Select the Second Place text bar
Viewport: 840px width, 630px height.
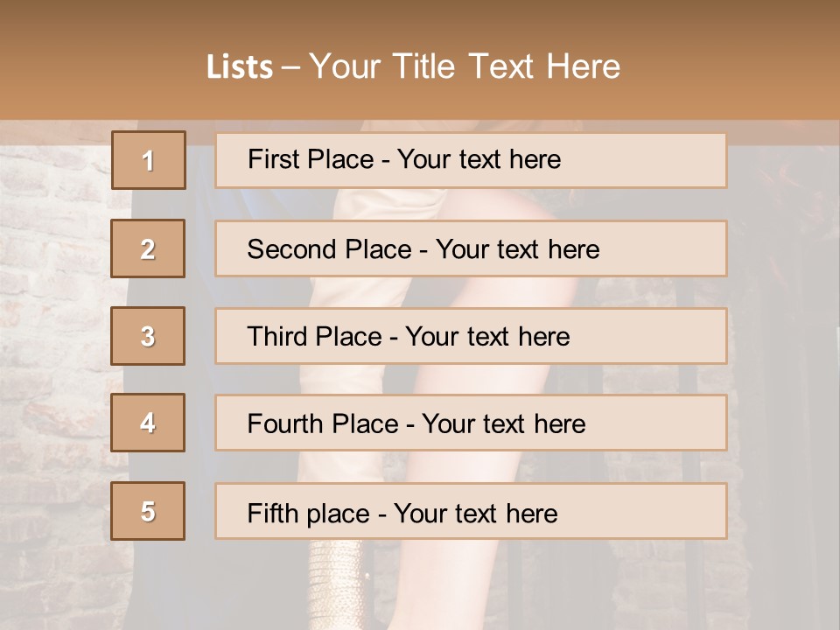pyautogui.click(x=471, y=248)
